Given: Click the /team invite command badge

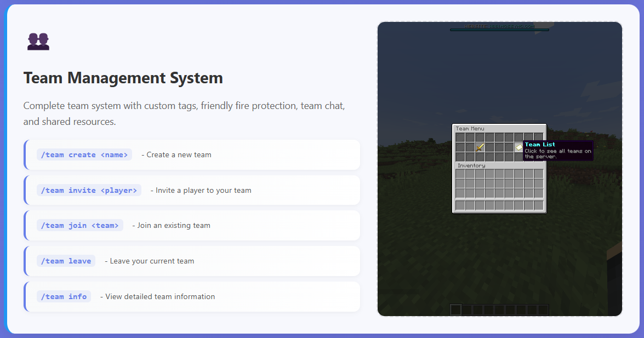Looking at the screenshot, I should (x=90, y=190).
